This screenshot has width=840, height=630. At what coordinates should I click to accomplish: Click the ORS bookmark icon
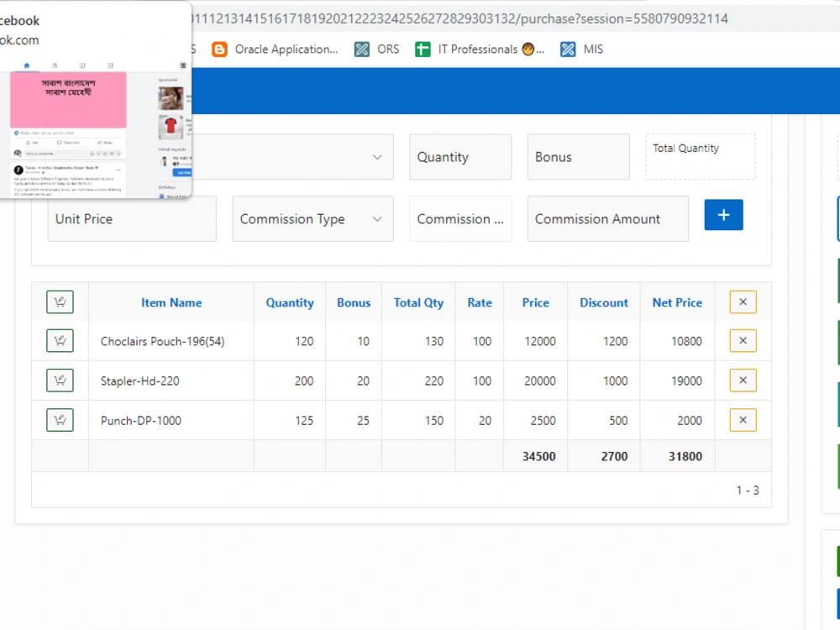[x=362, y=50]
